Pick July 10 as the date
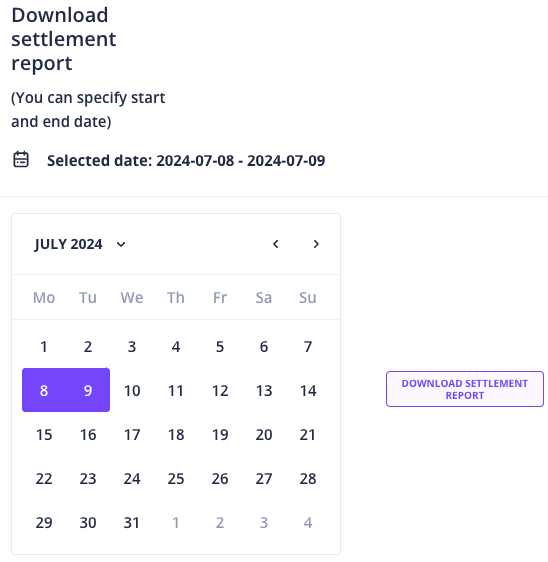 (x=132, y=390)
